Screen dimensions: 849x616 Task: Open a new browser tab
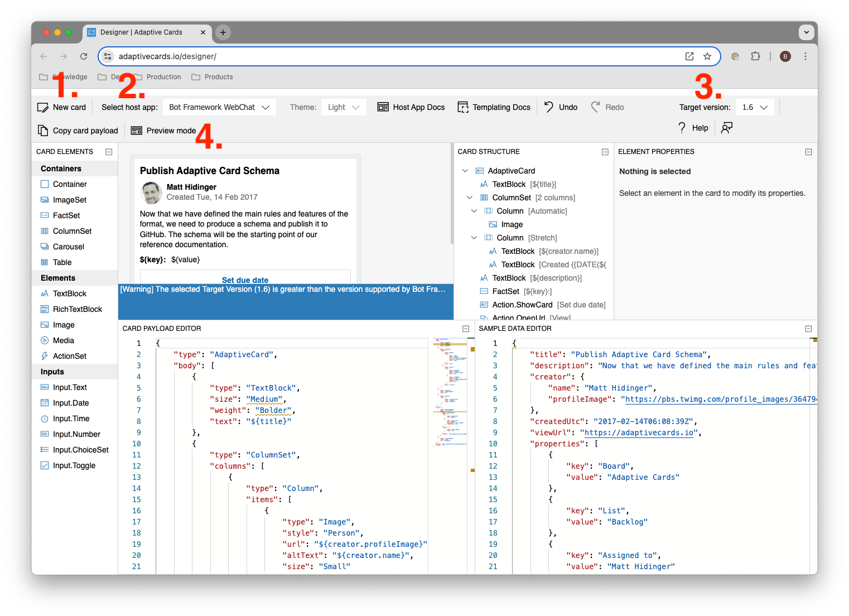pos(223,32)
